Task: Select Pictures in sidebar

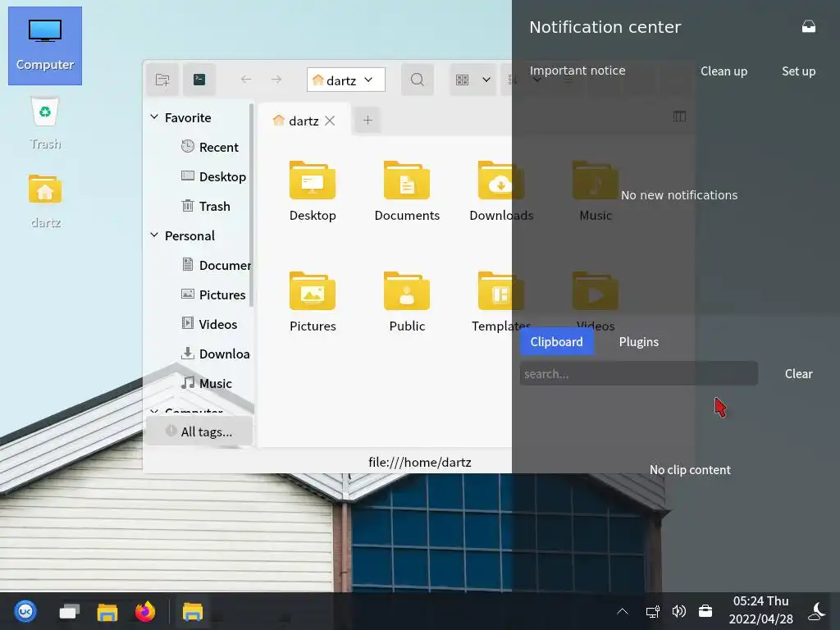Action: pos(213,294)
